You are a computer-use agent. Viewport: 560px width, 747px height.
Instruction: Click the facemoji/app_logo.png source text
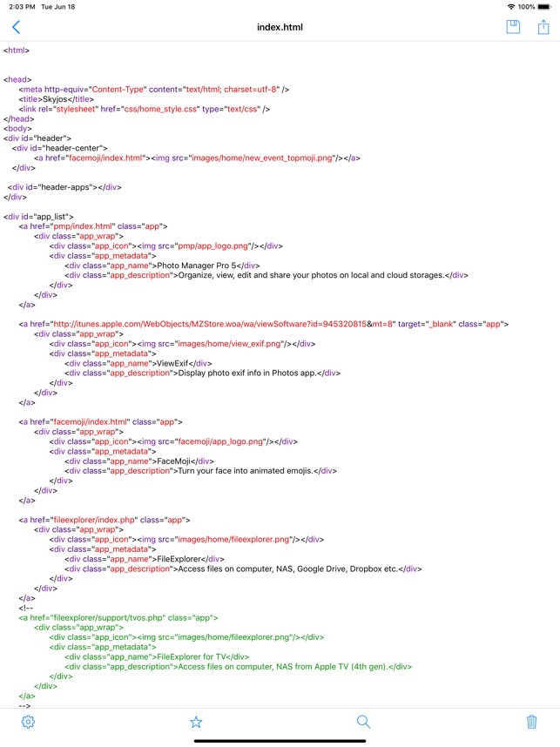point(220,441)
